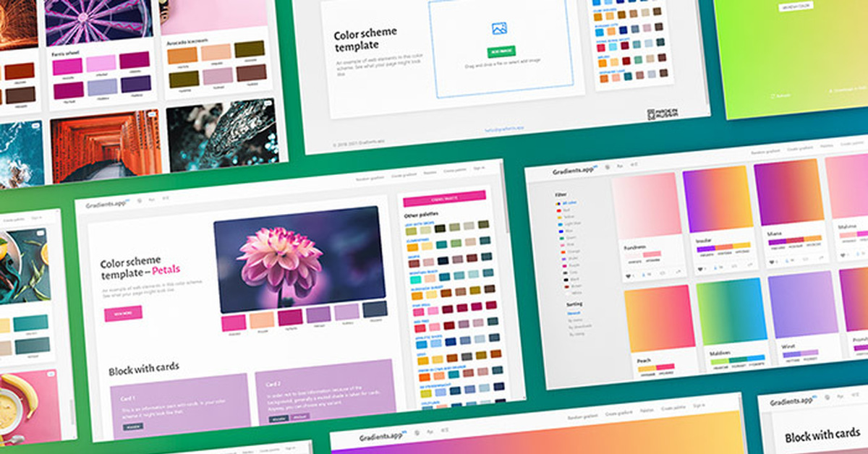The image size is (868, 454).
Task: Click the download icon on the Fondness gradient card
Action: (x=644, y=275)
